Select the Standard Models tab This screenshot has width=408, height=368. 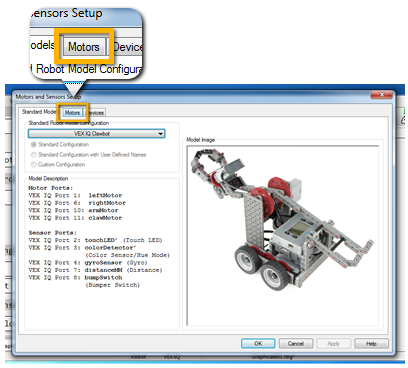(x=39, y=112)
